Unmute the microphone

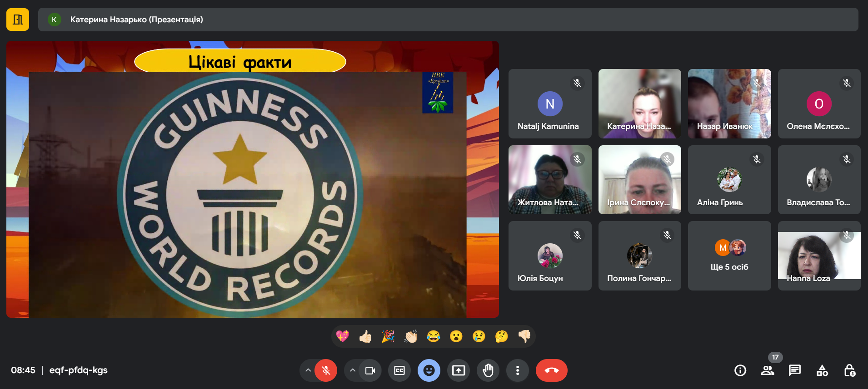pos(326,370)
